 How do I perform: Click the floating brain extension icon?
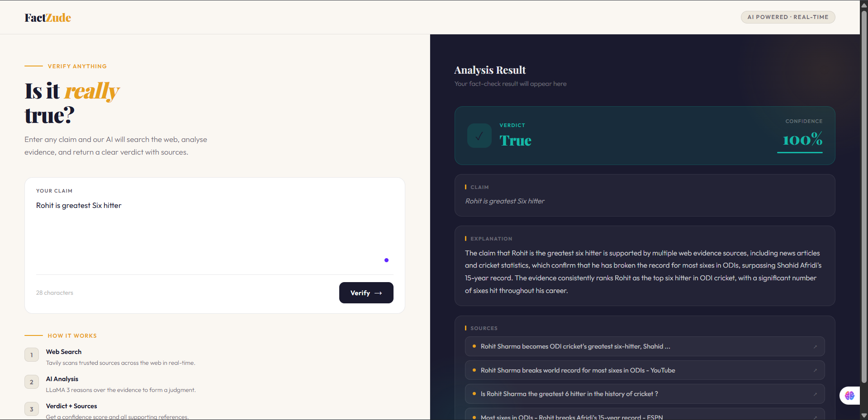pos(849,396)
